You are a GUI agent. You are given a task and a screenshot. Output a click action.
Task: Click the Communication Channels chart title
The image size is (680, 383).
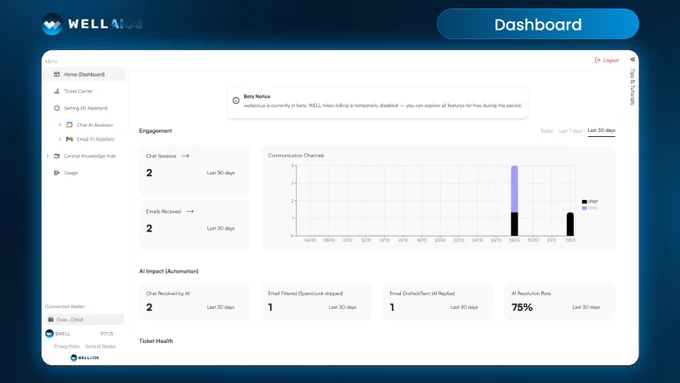point(296,155)
